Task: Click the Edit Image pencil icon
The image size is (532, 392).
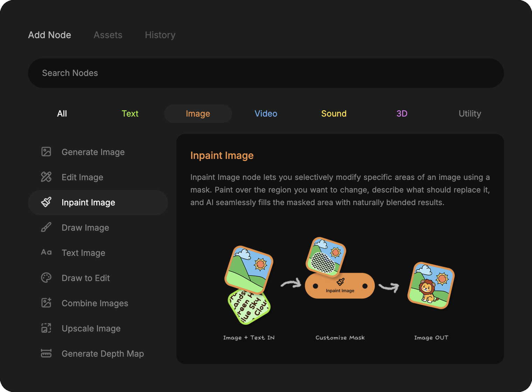Action: [46, 177]
